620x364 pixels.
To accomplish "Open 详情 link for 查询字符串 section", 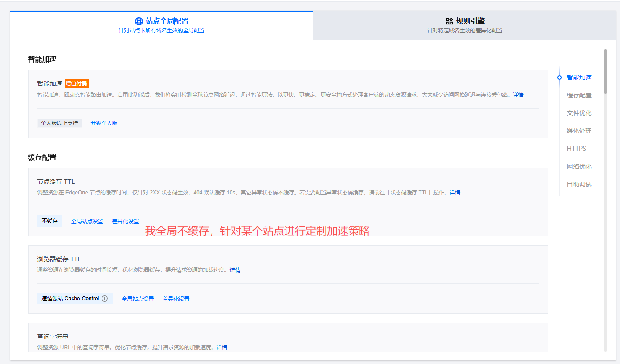I will point(222,348).
